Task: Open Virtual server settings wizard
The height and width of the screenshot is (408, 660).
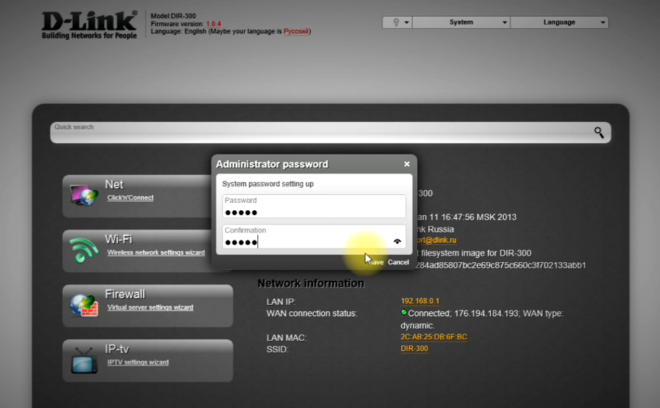Action: [x=150, y=308]
